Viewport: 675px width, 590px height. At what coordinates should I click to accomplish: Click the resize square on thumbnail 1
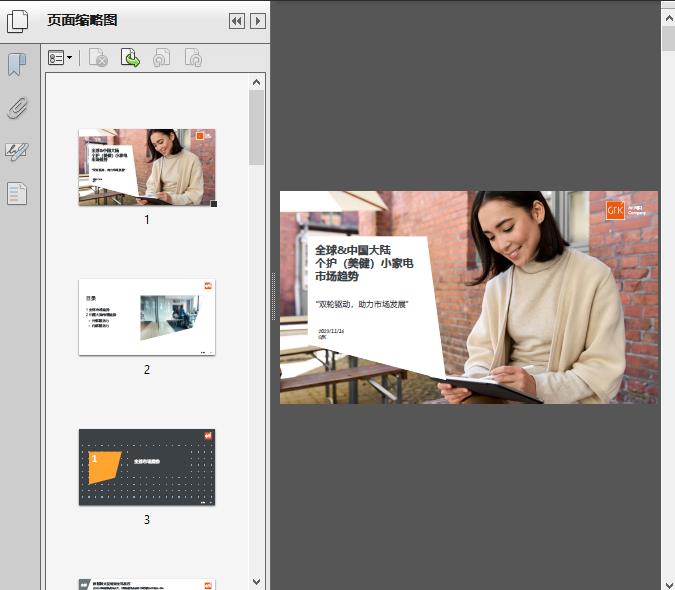point(214,204)
